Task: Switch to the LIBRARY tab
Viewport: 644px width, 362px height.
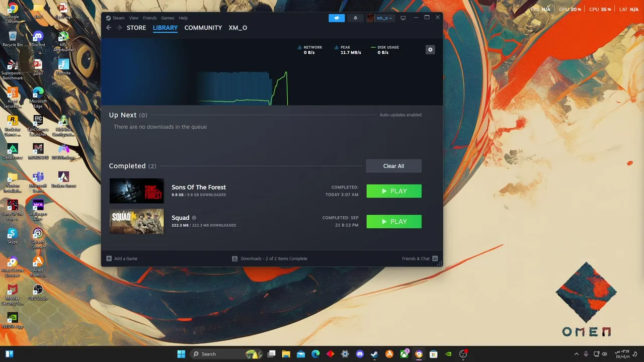Action: (x=165, y=28)
